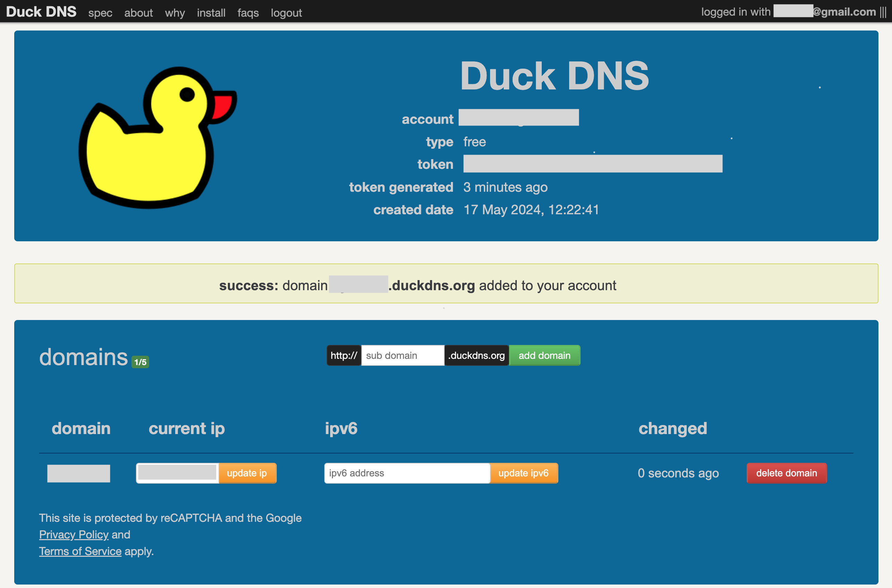Click the Duck DNS brand in navbar
Viewport: 892px width, 588px height.
(41, 12)
